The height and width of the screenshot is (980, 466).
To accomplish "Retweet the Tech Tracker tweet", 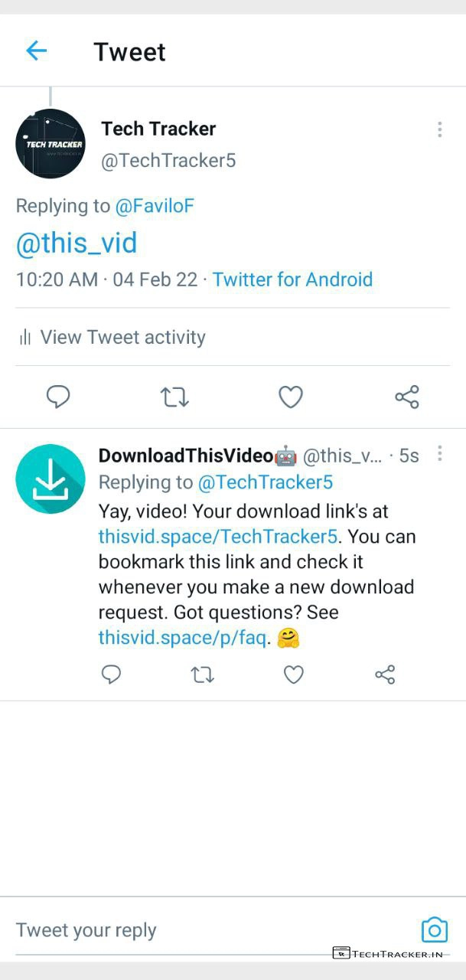I will [174, 397].
